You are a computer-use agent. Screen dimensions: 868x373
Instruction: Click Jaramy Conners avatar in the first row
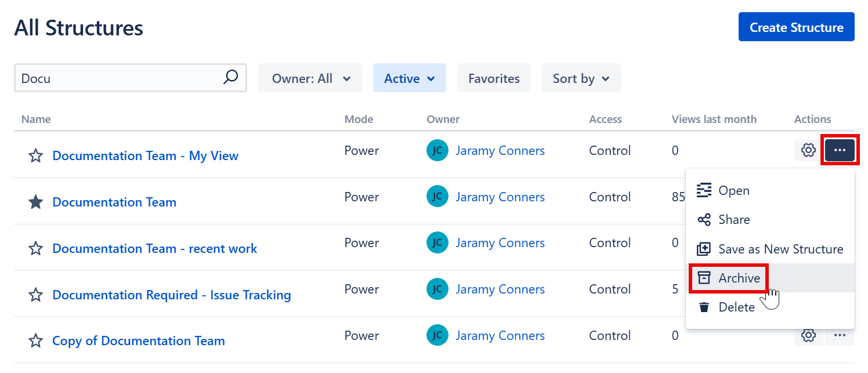[x=437, y=150]
